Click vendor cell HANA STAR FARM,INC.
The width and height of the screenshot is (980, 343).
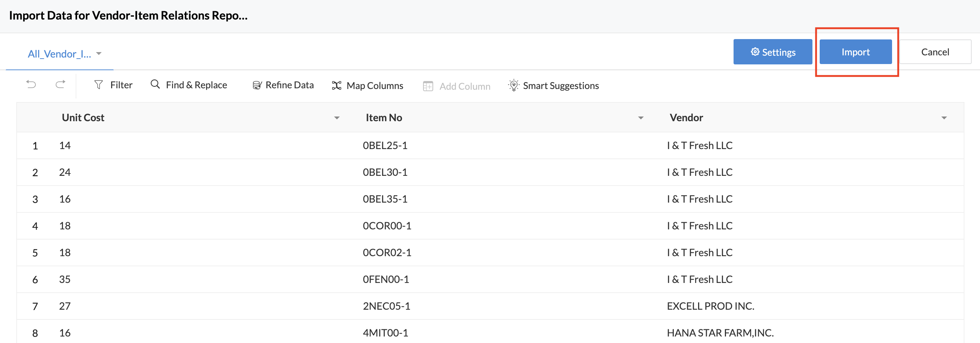click(x=720, y=333)
